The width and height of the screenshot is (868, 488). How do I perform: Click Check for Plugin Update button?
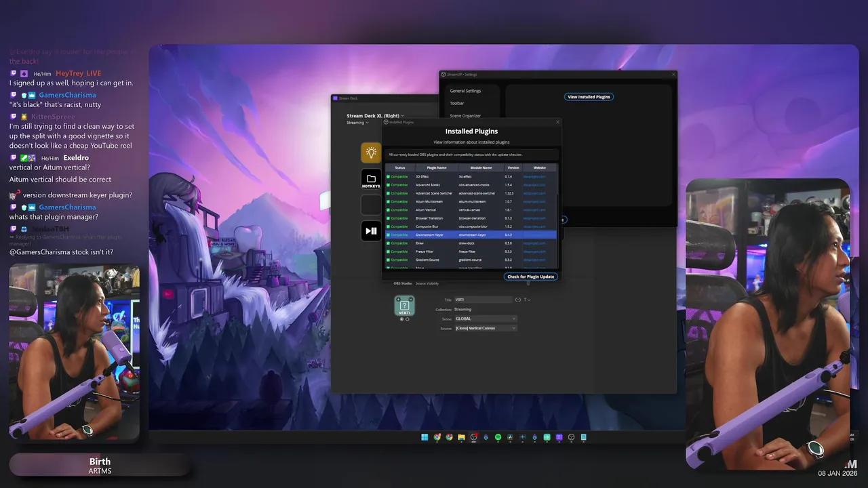531,277
